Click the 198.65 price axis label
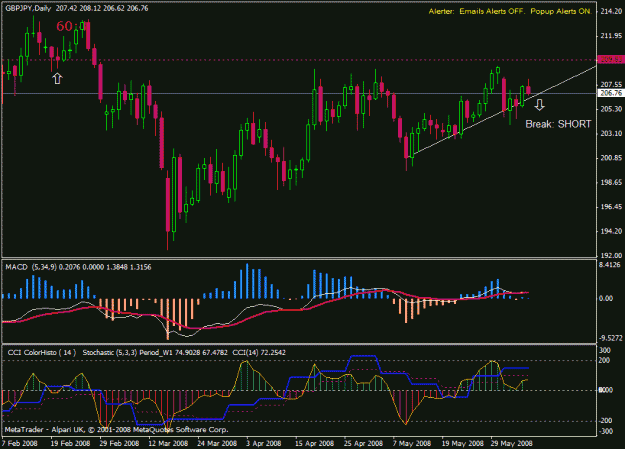This screenshot has height=449, width=625. pyautogui.click(x=611, y=182)
